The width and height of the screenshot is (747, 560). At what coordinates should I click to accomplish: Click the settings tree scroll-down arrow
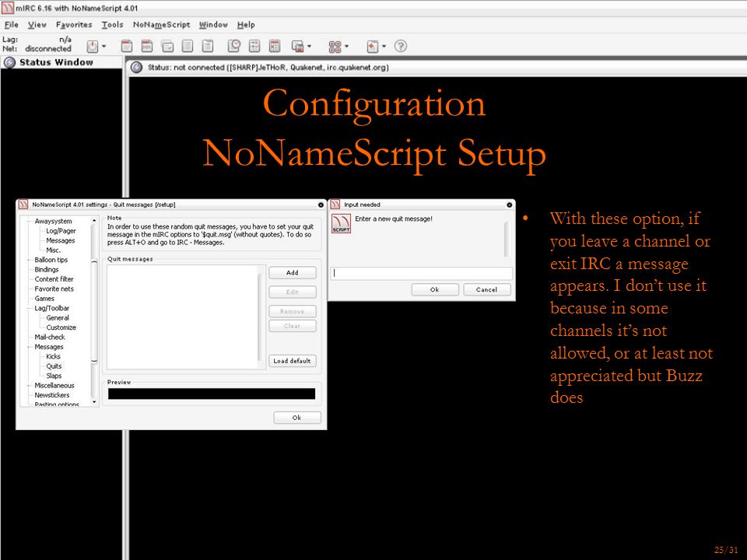94,402
